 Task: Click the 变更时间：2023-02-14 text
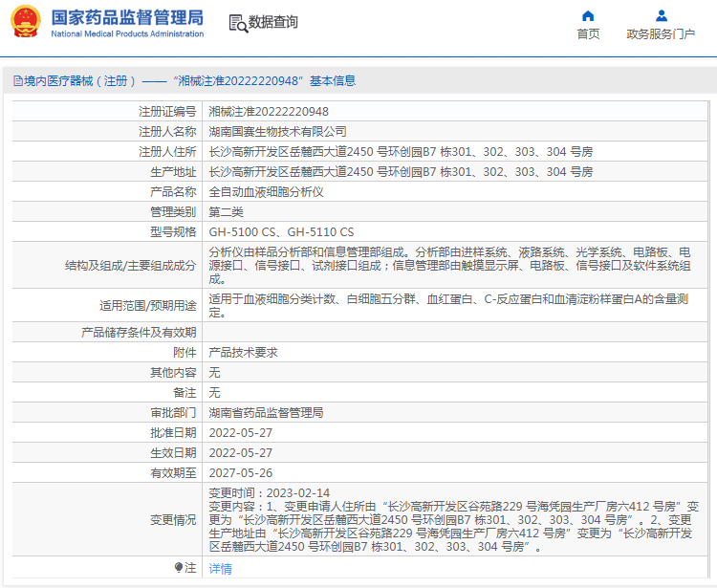coord(269,493)
